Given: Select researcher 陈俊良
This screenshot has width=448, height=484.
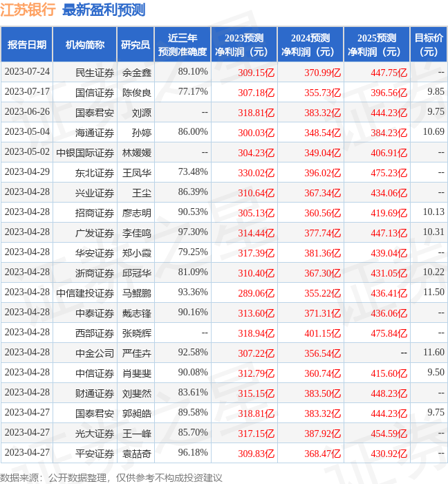Looking at the screenshot, I should coord(137,93).
